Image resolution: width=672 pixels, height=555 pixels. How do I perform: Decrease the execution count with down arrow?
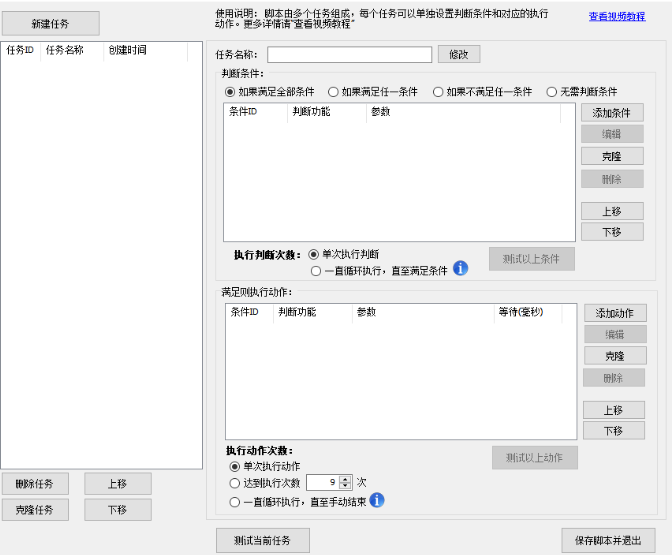pos(346,487)
